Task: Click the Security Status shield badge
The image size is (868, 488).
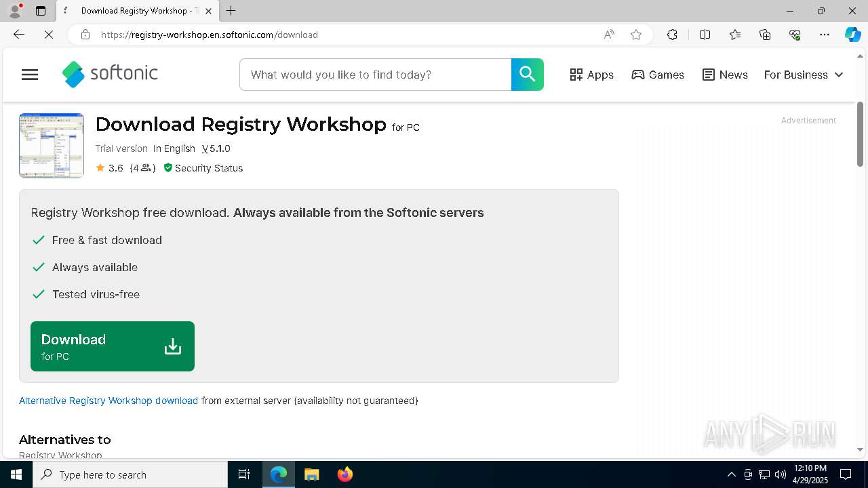Action: coord(203,168)
